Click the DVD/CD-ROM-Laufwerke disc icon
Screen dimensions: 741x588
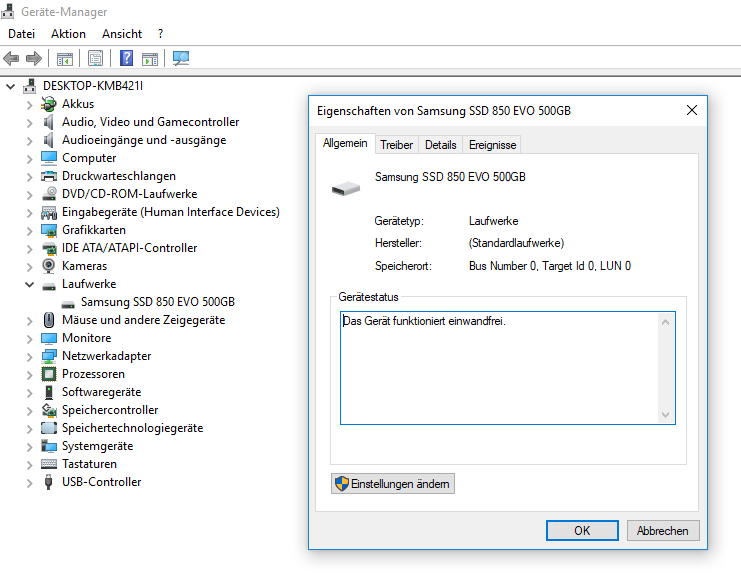[x=49, y=194]
